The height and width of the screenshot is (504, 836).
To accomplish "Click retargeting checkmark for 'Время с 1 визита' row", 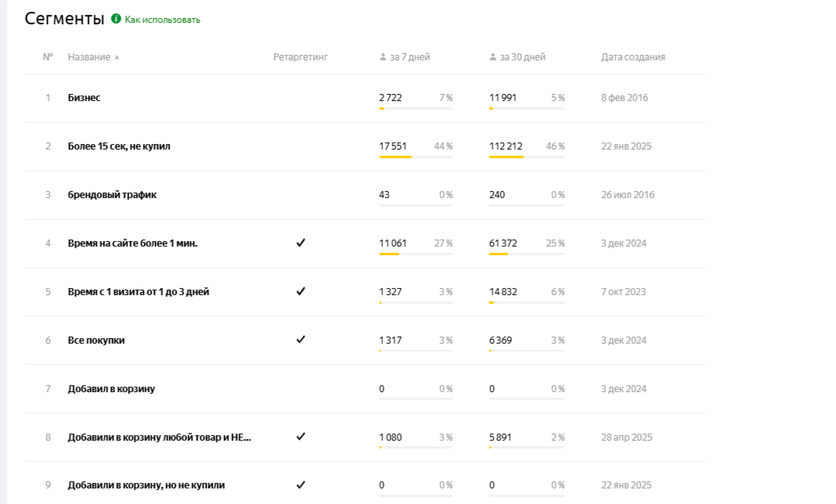I will point(301,292).
